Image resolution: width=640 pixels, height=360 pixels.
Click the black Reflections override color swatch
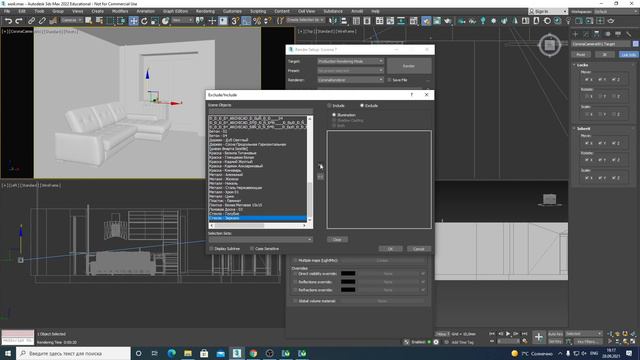tap(348, 282)
